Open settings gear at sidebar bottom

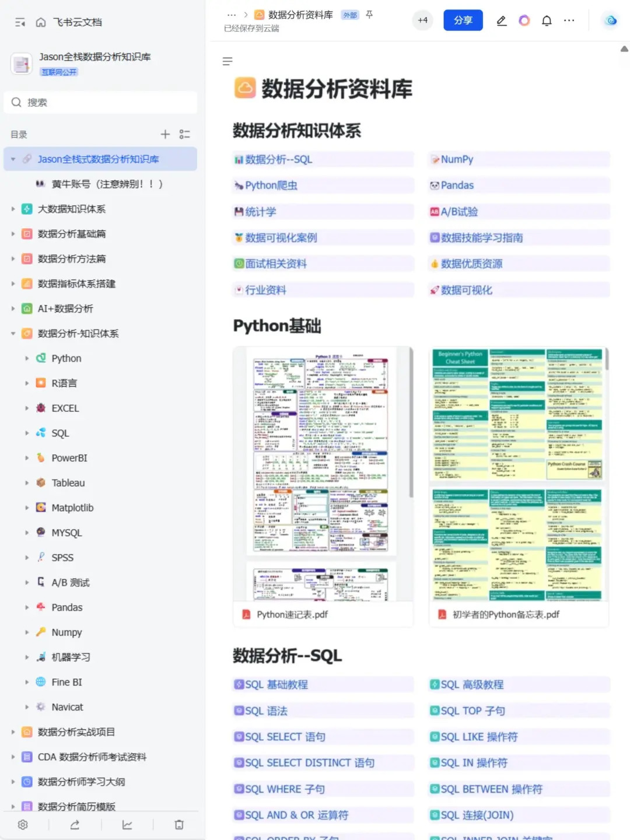(23, 825)
